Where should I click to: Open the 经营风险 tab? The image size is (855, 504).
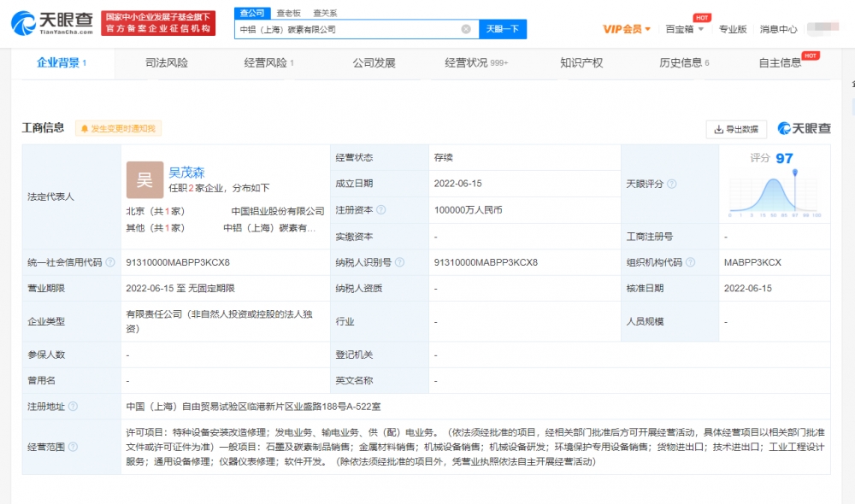[268, 63]
